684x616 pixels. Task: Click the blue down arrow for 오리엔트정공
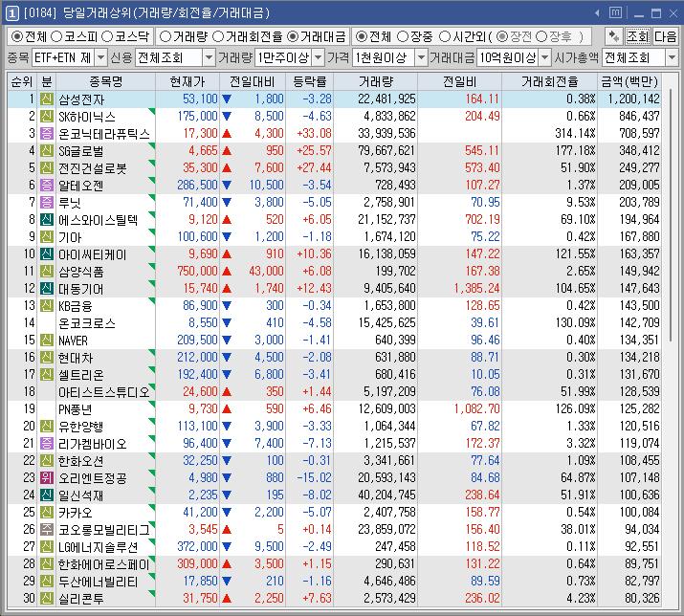[x=227, y=477]
